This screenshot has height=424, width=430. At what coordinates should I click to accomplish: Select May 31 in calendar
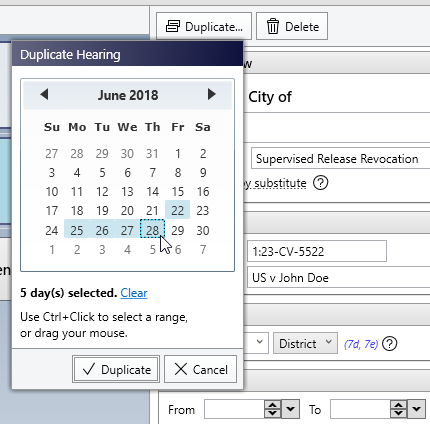[152, 153]
